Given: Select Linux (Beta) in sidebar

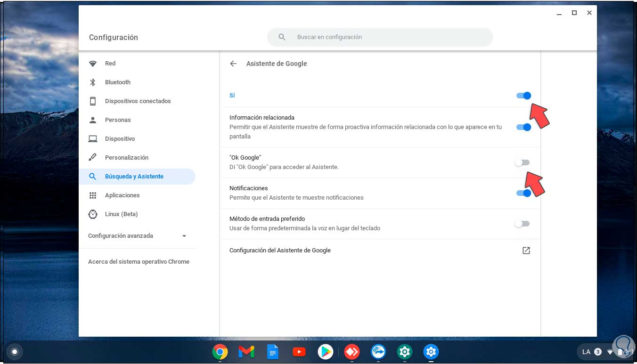Looking at the screenshot, I should [x=137, y=214].
